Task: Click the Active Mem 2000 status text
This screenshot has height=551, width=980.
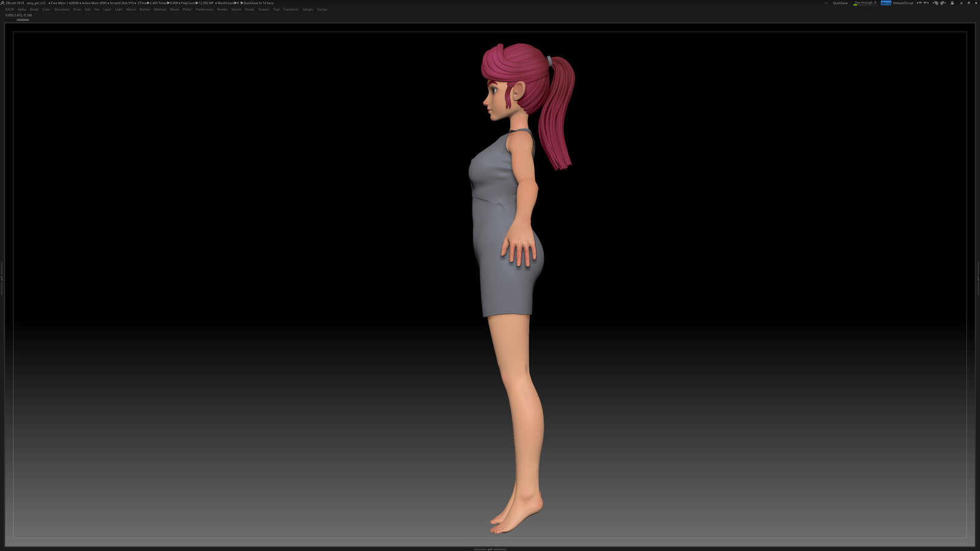Action: (94, 3)
